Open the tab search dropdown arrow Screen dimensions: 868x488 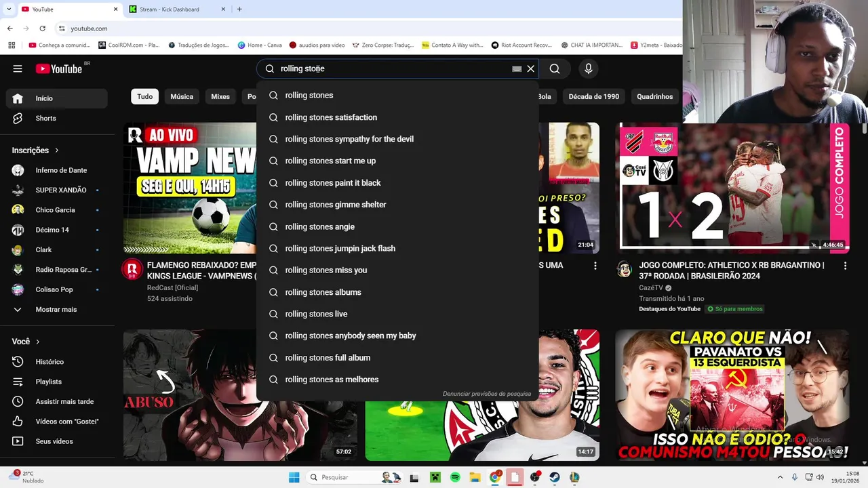tap(9, 9)
